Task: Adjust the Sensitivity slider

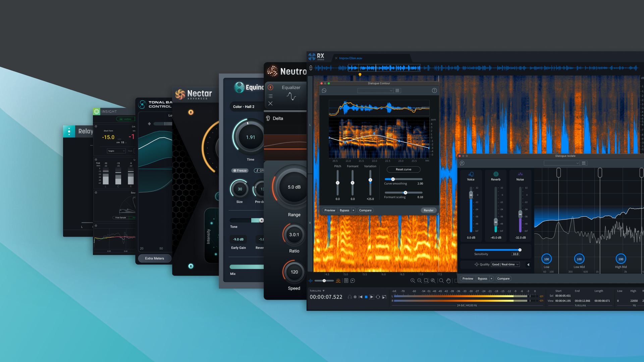Action: coord(520,250)
